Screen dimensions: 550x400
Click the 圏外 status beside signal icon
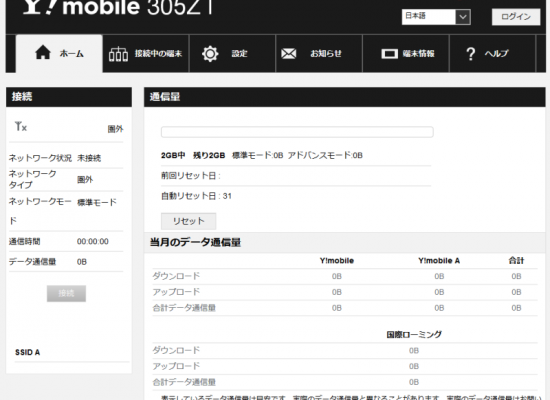point(115,129)
